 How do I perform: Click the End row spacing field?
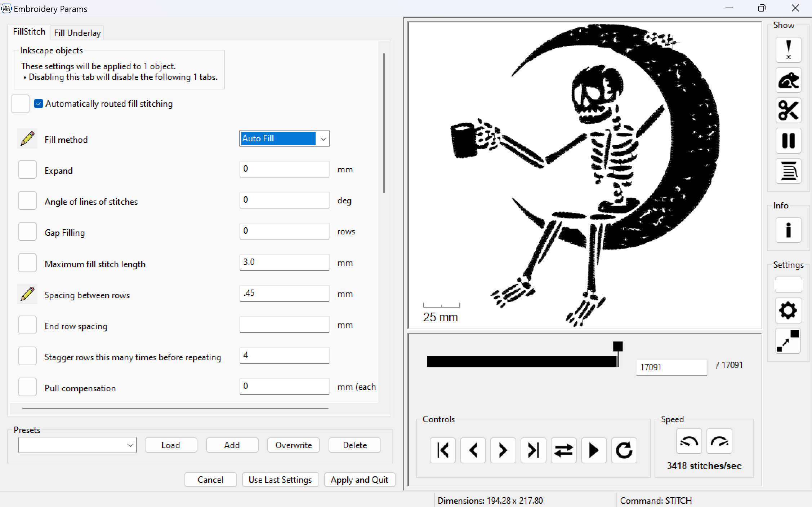(x=285, y=324)
